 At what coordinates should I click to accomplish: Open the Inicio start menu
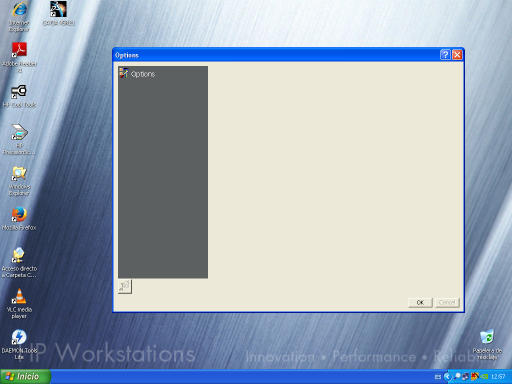[25, 377]
